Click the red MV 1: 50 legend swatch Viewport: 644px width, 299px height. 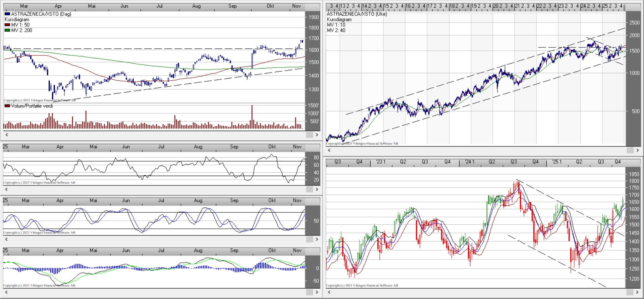[7, 25]
